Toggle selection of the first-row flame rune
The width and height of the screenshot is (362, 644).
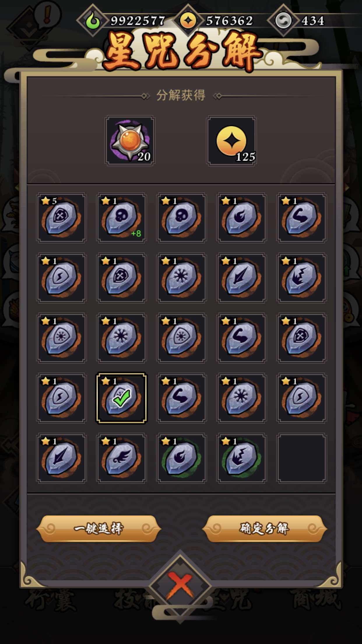point(242,218)
